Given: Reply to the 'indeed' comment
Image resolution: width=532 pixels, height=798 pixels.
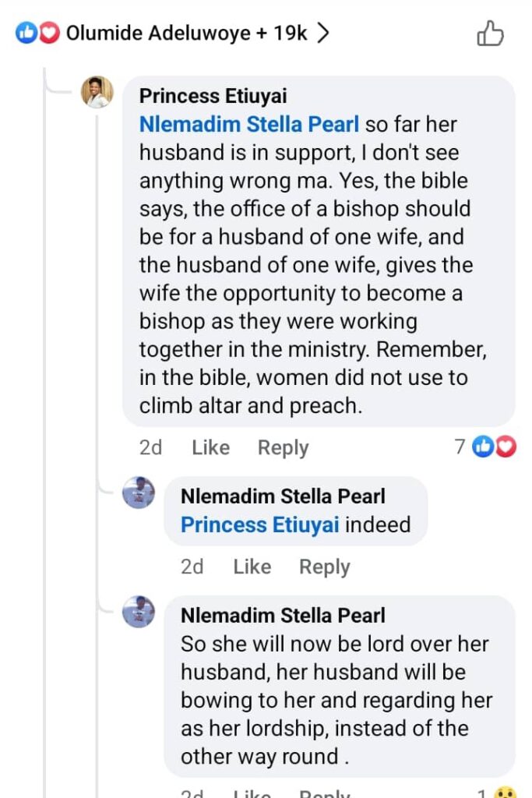Looking at the screenshot, I should click(x=325, y=567).
